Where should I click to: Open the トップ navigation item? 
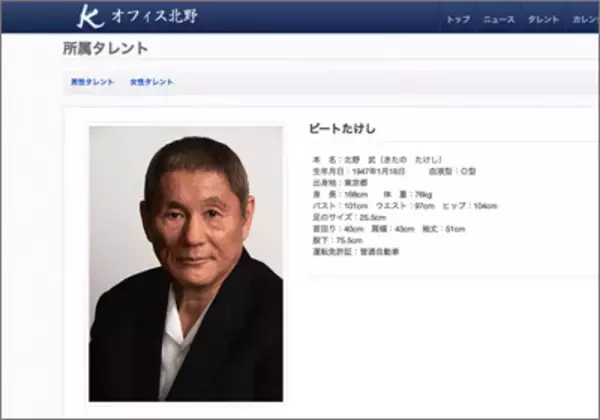click(x=458, y=20)
